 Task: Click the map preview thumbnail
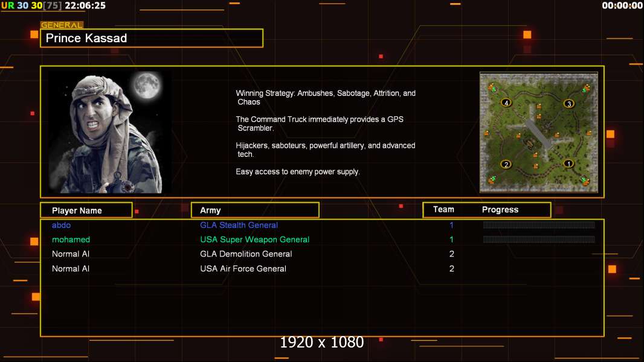tap(539, 132)
